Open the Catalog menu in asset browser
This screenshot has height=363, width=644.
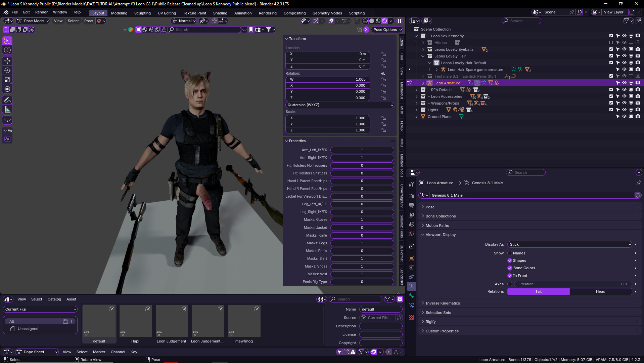[54, 299]
